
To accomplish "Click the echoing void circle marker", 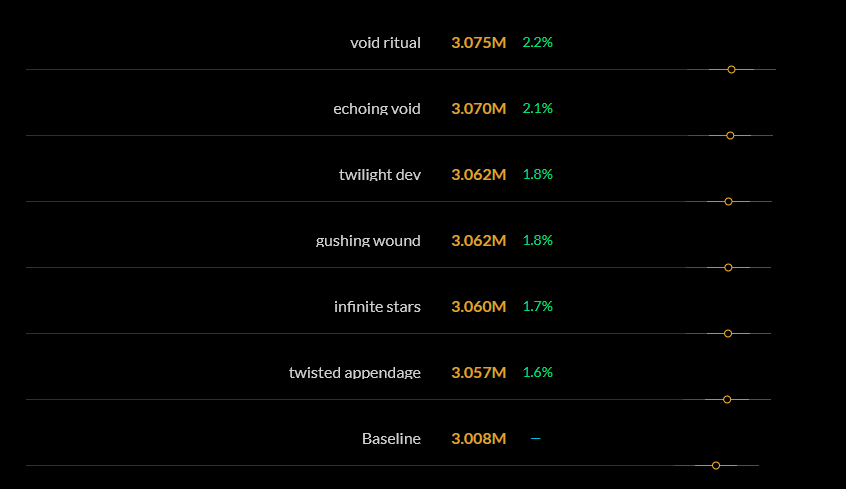I will (730, 135).
